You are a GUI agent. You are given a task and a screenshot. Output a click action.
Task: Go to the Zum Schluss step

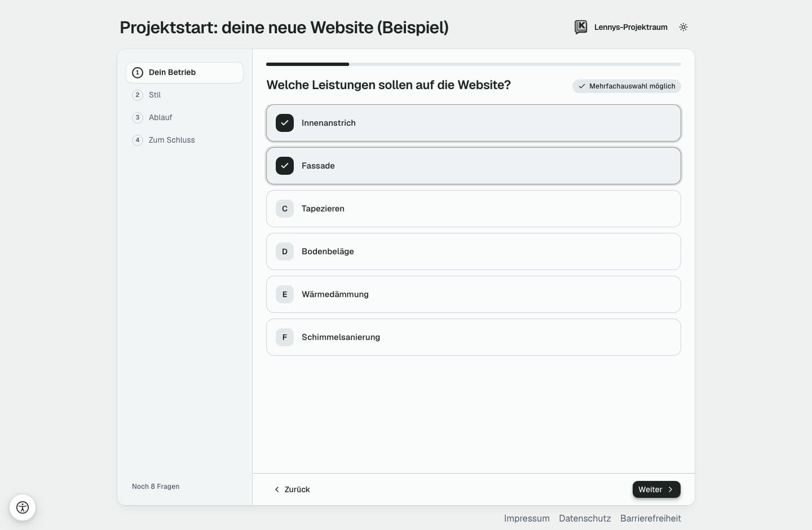point(185,140)
